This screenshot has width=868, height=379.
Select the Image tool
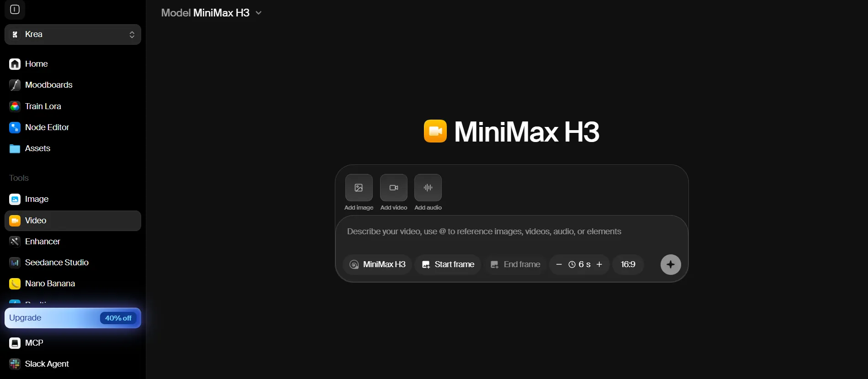(73, 199)
